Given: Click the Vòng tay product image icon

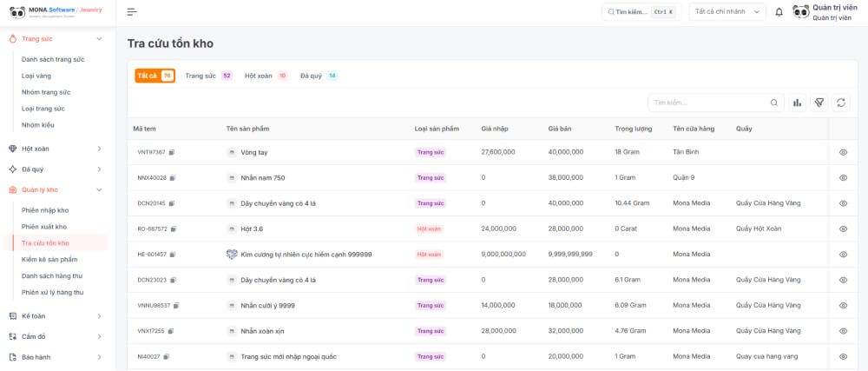Looking at the screenshot, I should [x=232, y=152].
